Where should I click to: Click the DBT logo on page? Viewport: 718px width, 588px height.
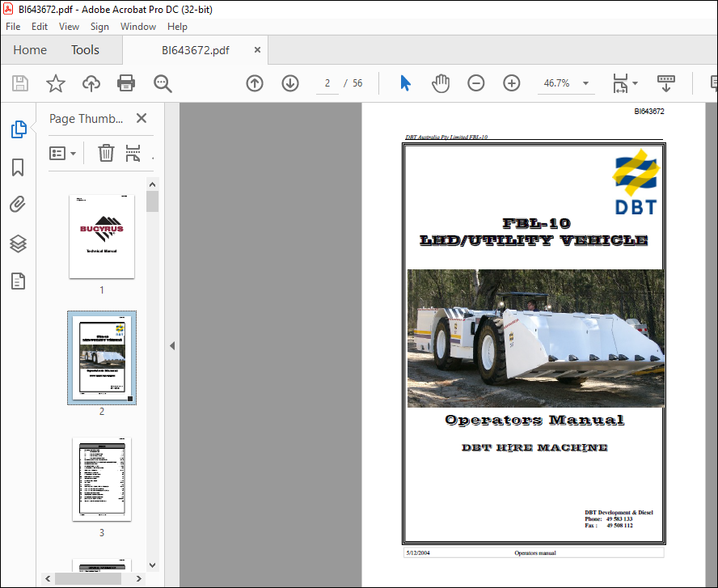point(636,181)
